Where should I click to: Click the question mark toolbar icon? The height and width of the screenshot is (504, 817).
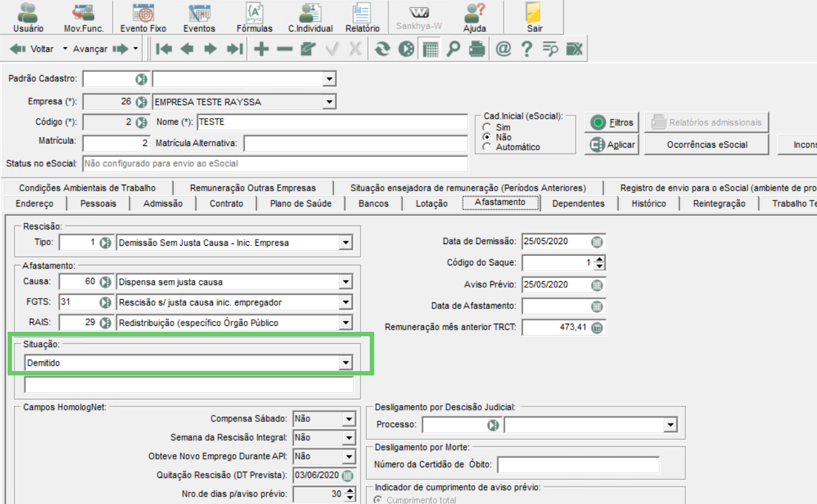pos(526,49)
